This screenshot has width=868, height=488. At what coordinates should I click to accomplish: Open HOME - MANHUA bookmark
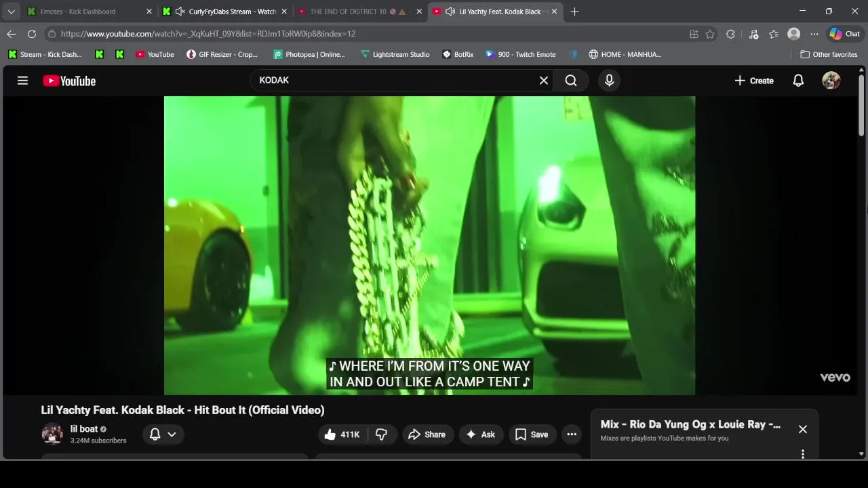pos(625,54)
